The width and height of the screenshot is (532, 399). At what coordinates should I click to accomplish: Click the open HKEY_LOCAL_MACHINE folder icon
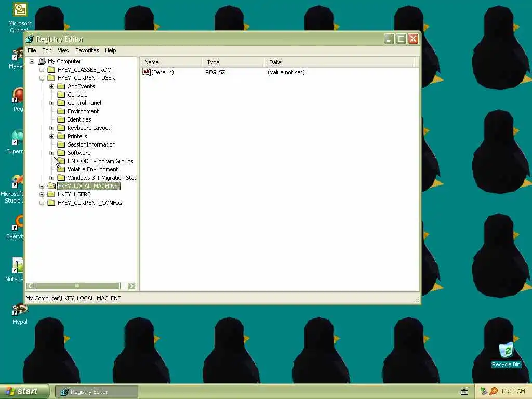[51, 186]
